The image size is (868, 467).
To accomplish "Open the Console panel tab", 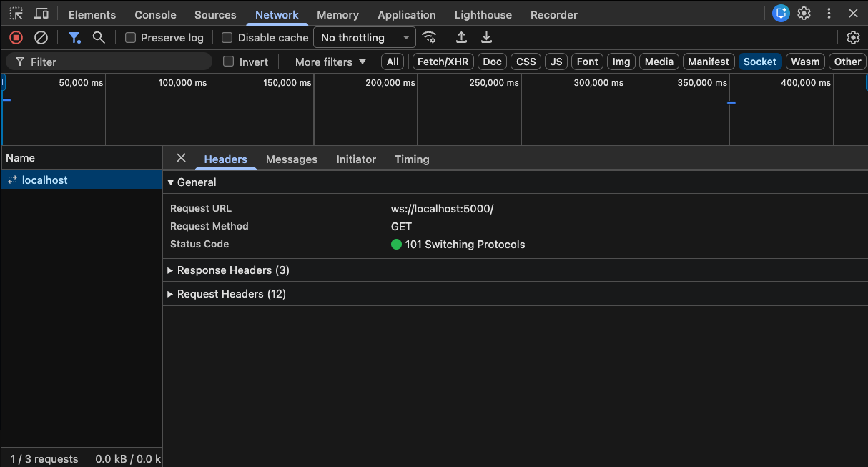I will 155,15.
